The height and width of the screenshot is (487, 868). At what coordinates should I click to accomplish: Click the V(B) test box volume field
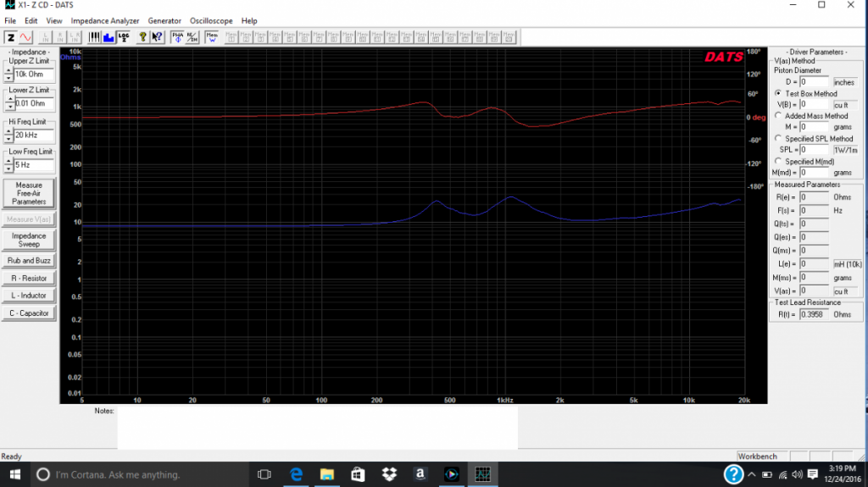point(814,104)
